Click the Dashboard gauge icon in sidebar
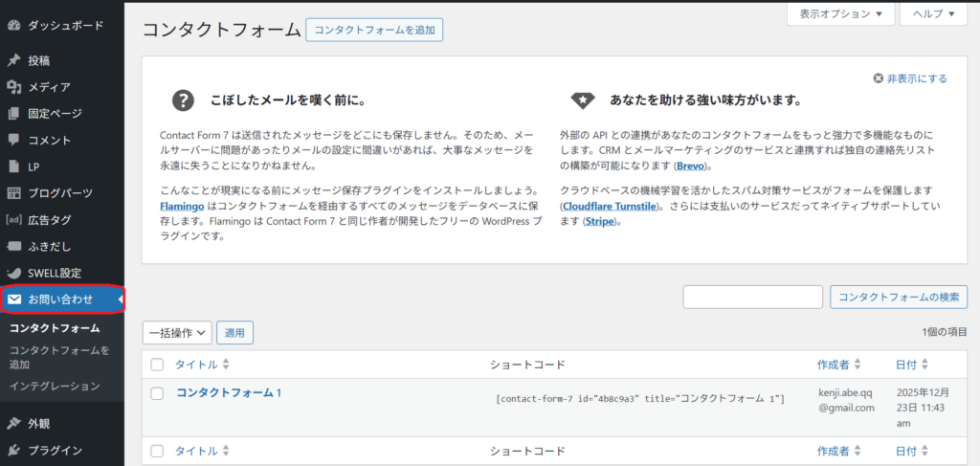980x466 pixels. (x=13, y=24)
